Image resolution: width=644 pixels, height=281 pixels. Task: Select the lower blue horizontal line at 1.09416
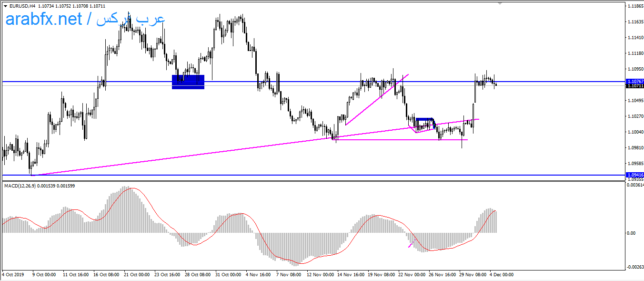286,175
